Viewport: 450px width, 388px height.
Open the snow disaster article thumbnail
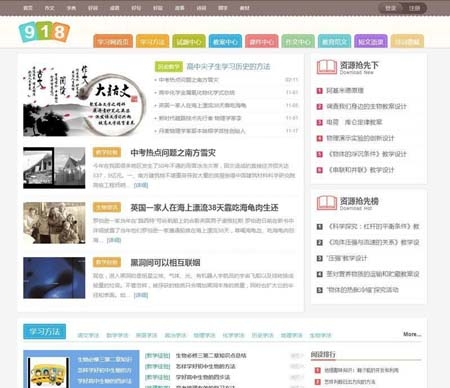54,168
